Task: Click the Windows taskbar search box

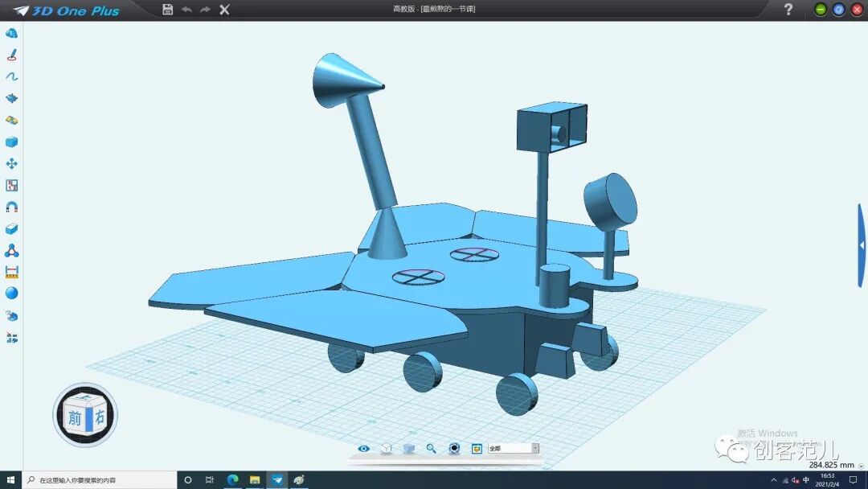Action: pyautogui.click(x=100, y=480)
